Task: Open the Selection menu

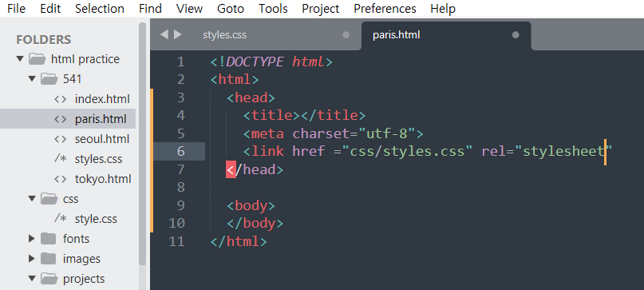Action: point(100,9)
